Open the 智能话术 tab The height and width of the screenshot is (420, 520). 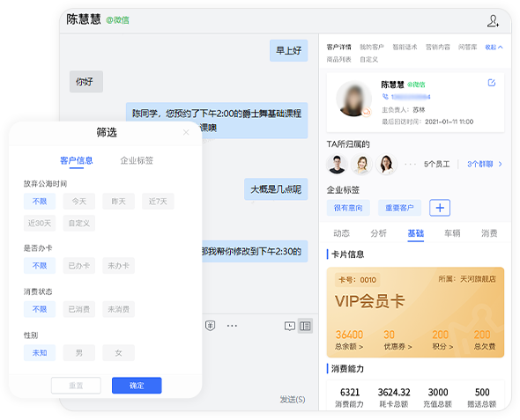405,47
